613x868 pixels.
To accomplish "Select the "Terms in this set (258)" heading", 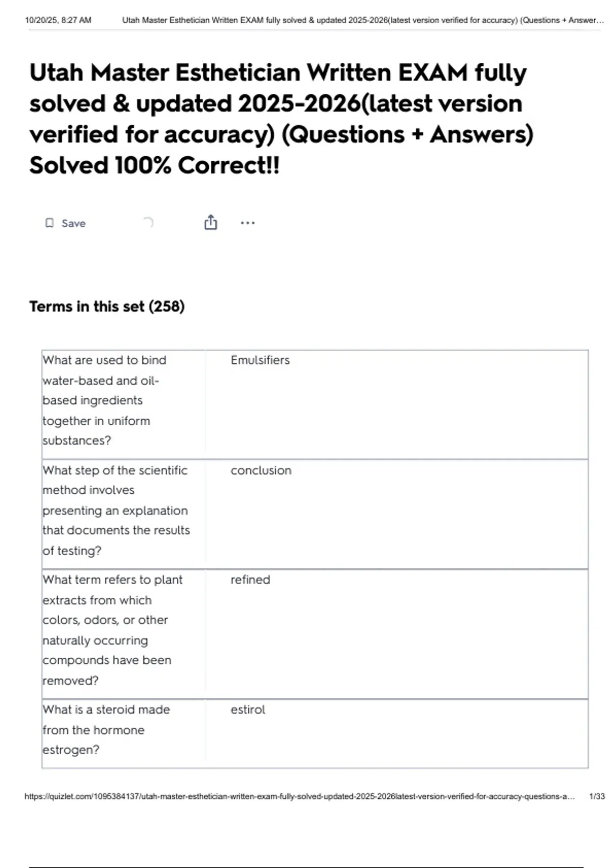I will (x=107, y=306).
